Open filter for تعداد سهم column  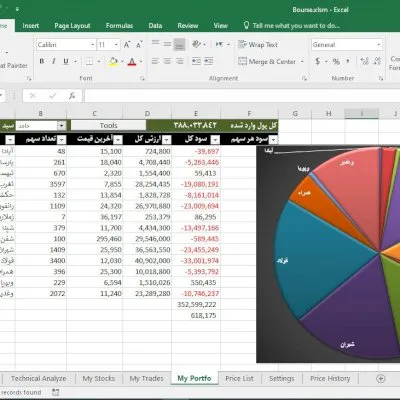pos(62,140)
